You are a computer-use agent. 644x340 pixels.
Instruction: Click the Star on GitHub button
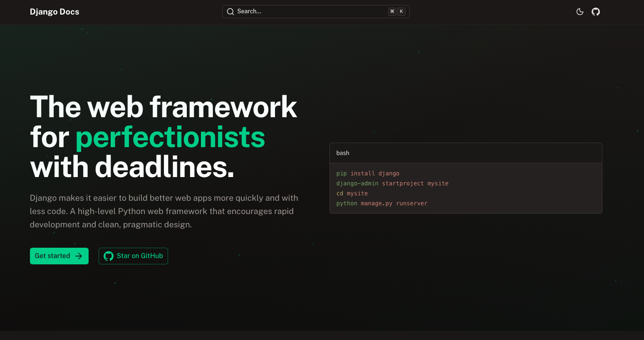click(133, 256)
